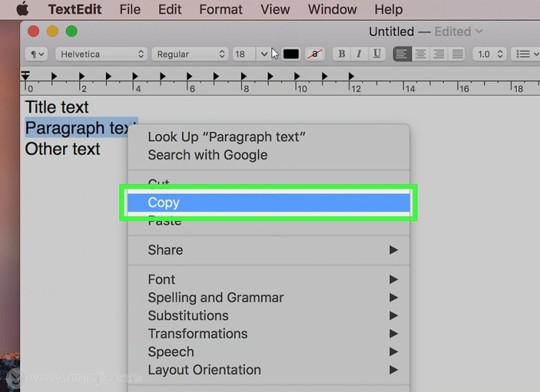Click the font size field showing 18

244,54
